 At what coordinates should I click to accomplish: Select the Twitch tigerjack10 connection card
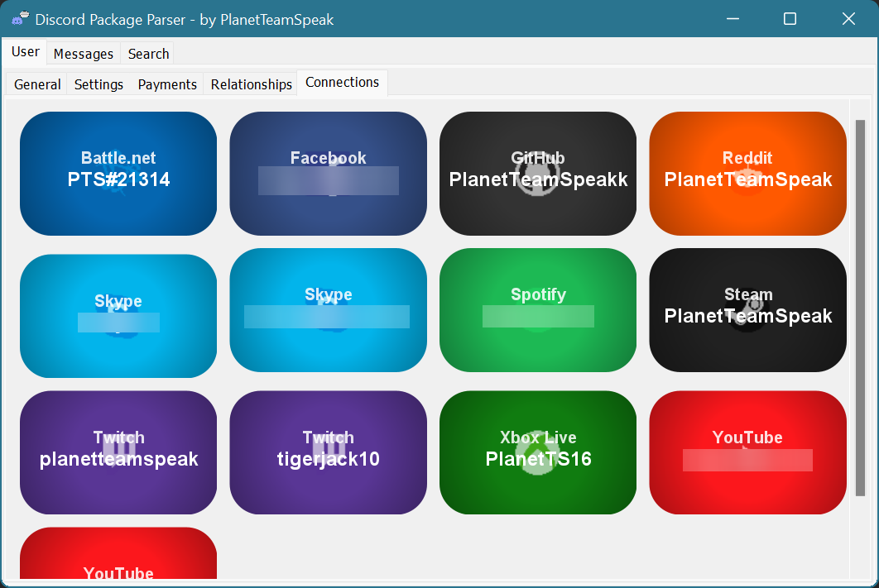tap(328, 452)
